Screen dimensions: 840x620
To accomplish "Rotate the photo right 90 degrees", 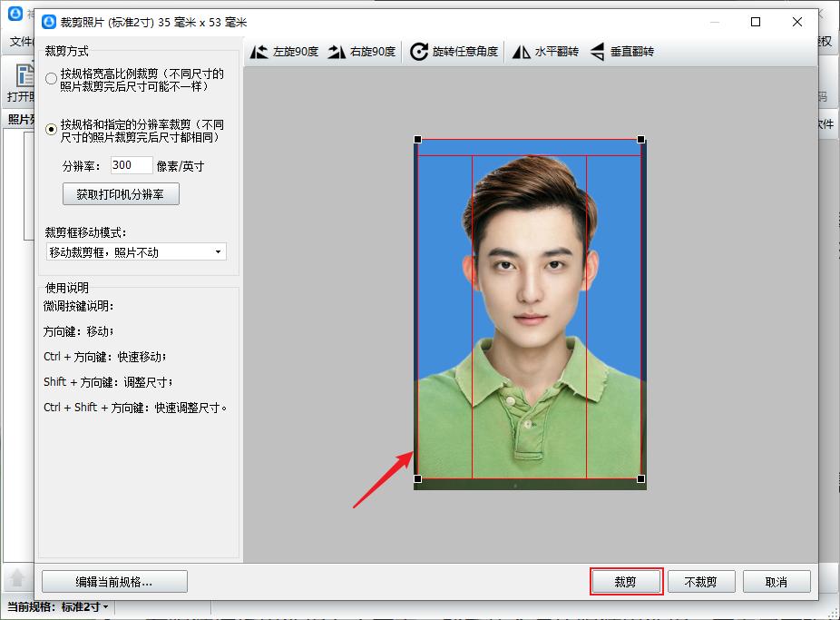I will click(x=337, y=52).
